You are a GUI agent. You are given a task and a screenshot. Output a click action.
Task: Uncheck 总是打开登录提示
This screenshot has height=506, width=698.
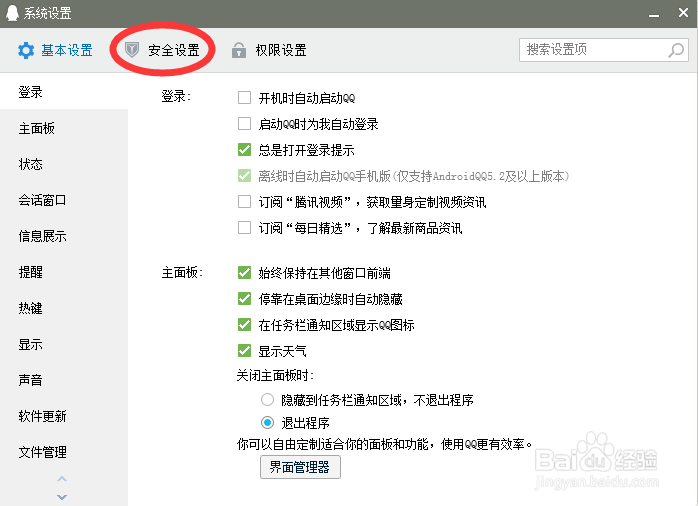(244, 150)
